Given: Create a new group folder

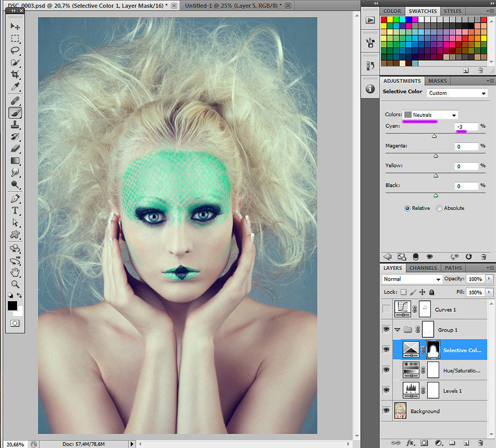Looking at the screenshot, I should point(452,443).
